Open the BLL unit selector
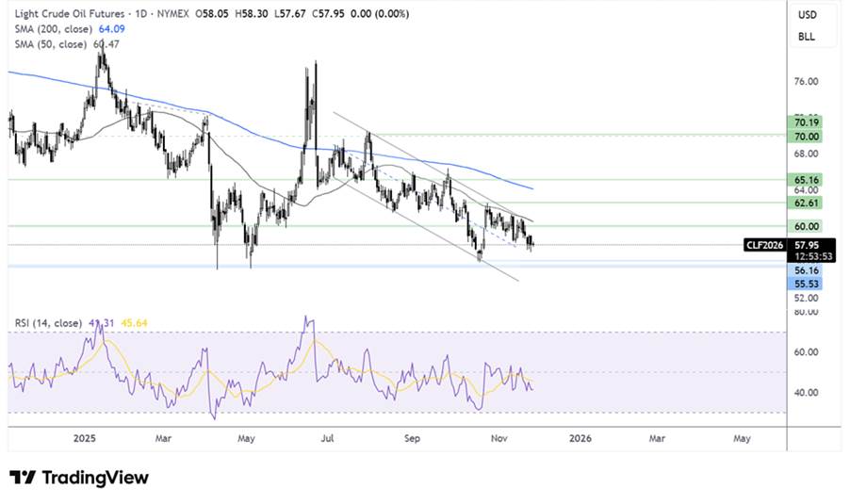 pyautogui.click(x=807, y=36)
